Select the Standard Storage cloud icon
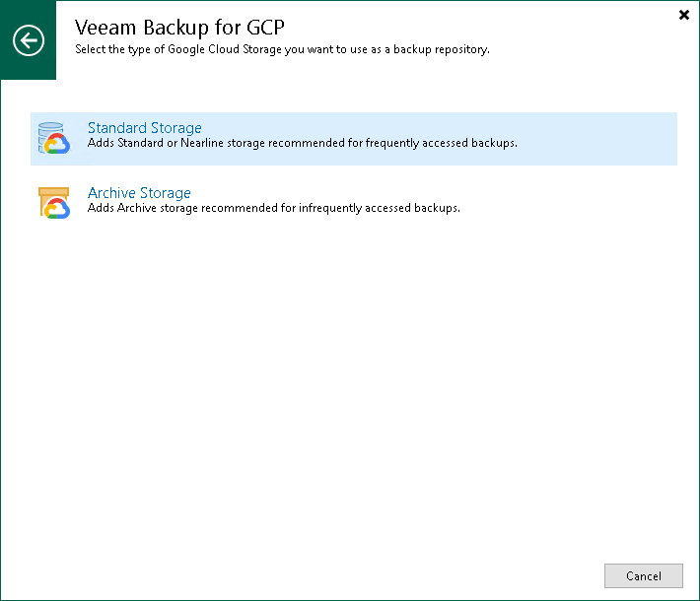 (54, 138)
